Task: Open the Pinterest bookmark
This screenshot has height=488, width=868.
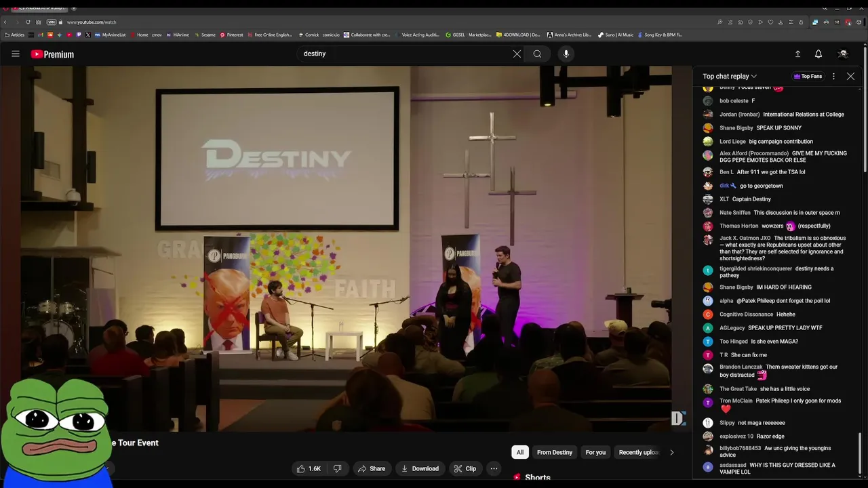Action: point(231,35)
